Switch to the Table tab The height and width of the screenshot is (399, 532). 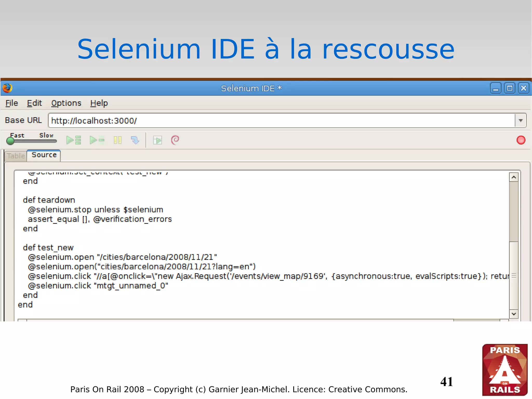click(x=16, y=156)
